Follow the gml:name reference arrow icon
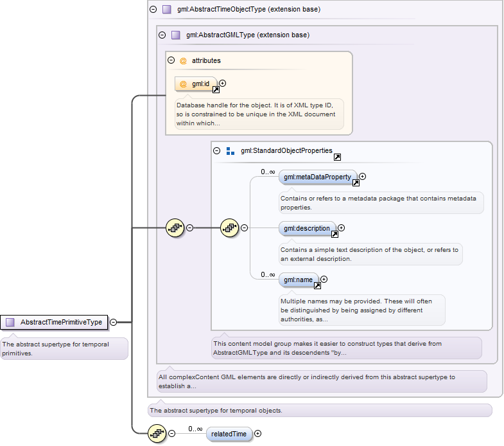 pyautogui.click(x=317, y=286)
